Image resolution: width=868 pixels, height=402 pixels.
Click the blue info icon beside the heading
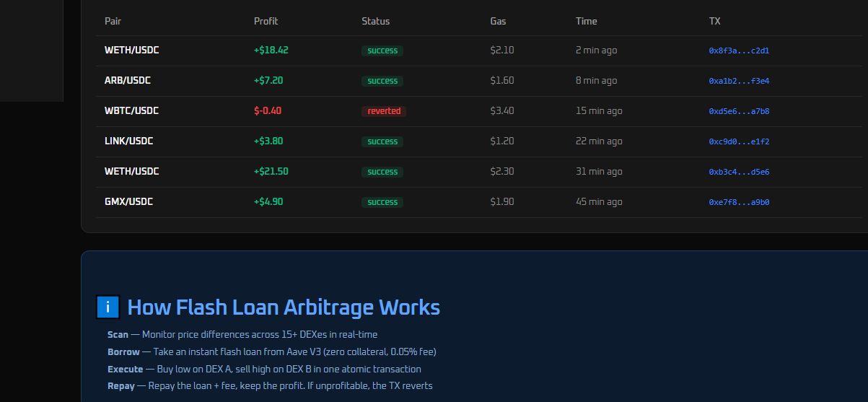pos(108,307)
